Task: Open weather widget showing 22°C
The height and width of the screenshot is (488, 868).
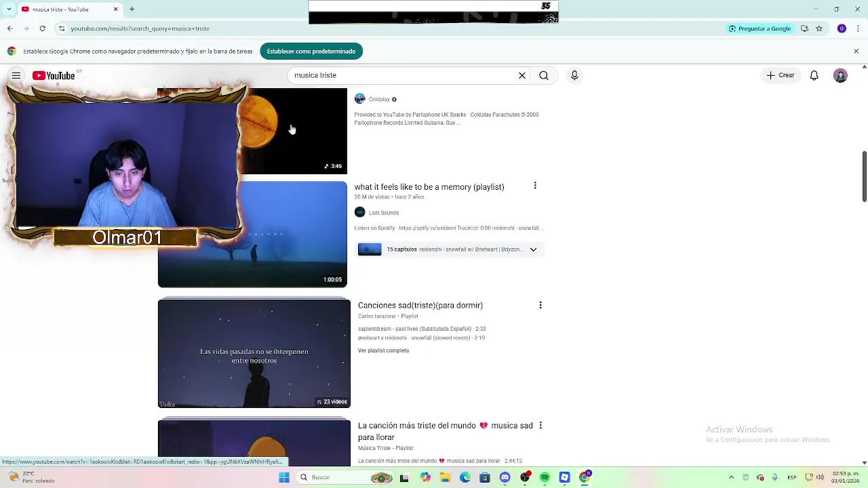Action: (x=31, y=477)
